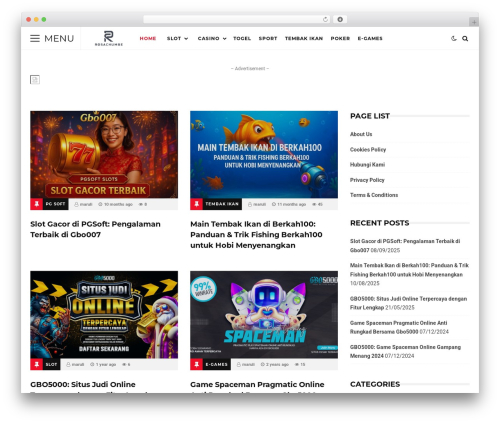The image size is (500, 423).
Task: Click the browser address bar
Action: click(x=237, y=19)
